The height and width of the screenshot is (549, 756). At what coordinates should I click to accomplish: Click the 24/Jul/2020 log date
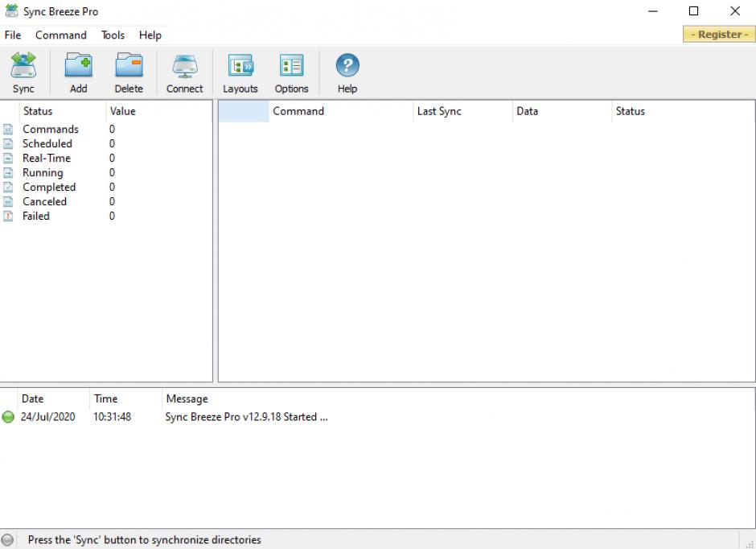click(47, 417)
